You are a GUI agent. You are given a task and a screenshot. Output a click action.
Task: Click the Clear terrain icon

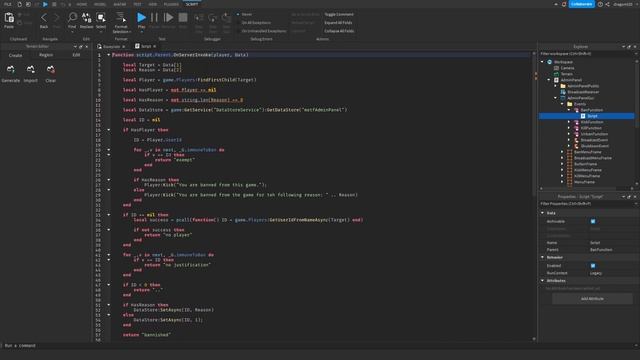click(x=51, y=69)
